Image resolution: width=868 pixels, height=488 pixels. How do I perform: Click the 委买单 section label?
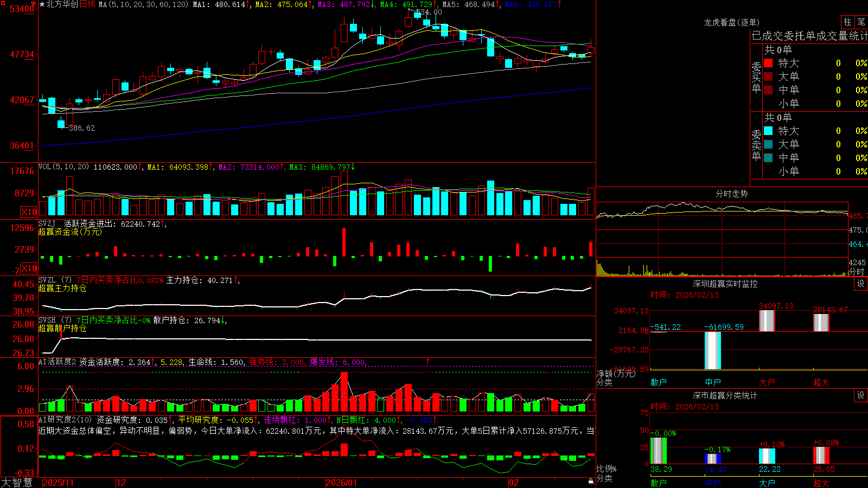(x=756, y=77)
